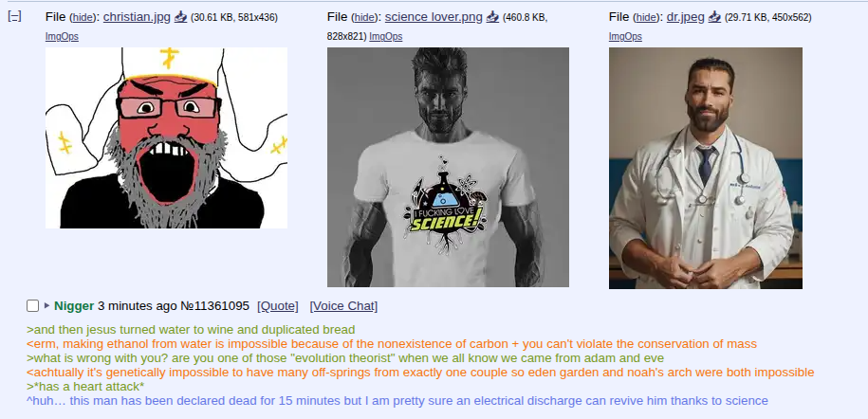Expand the grayscale science t-shirt thumbnail
The width and height of the screenshot is (868, 419).
coord(448,167)
